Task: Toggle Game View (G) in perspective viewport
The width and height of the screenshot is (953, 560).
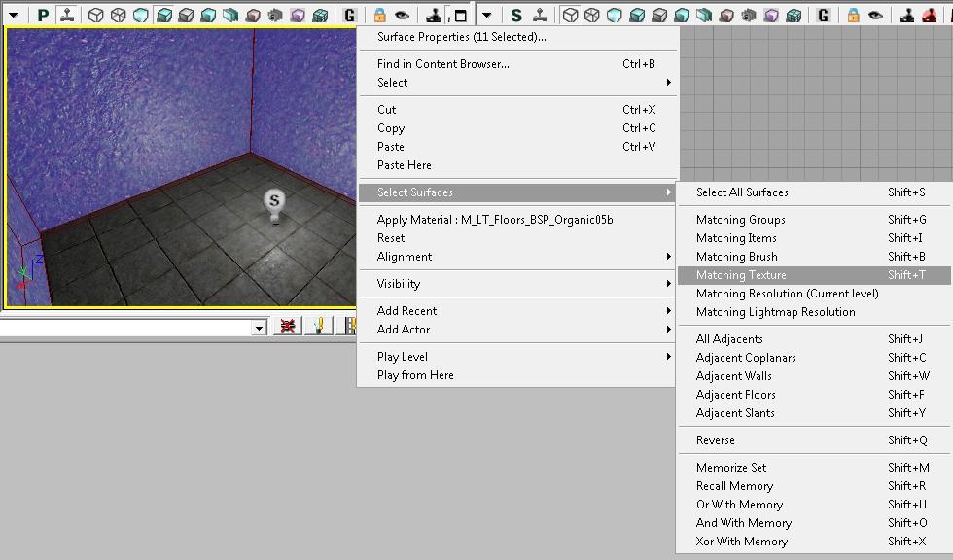Action: coord(349,16)
